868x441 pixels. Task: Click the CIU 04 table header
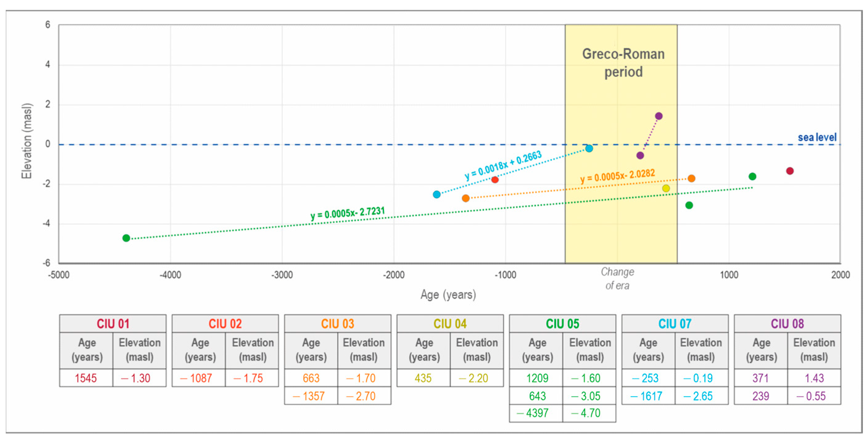point(450,324)
